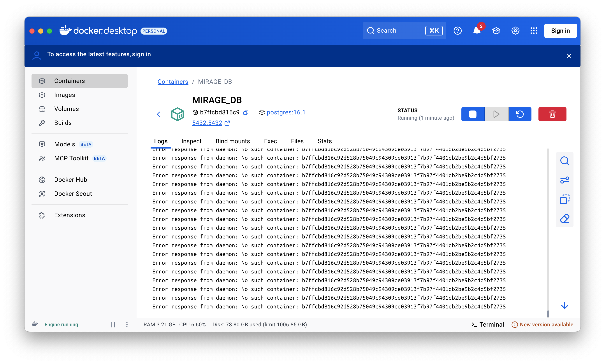Stop the MIRAGE_DB container
605x364 pixels.
[473, 114]
